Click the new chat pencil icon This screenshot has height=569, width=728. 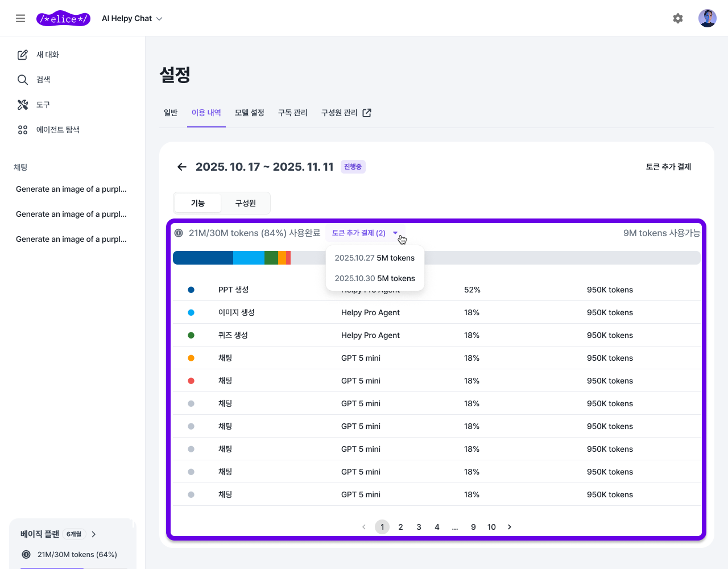click(x=23, y=55)
